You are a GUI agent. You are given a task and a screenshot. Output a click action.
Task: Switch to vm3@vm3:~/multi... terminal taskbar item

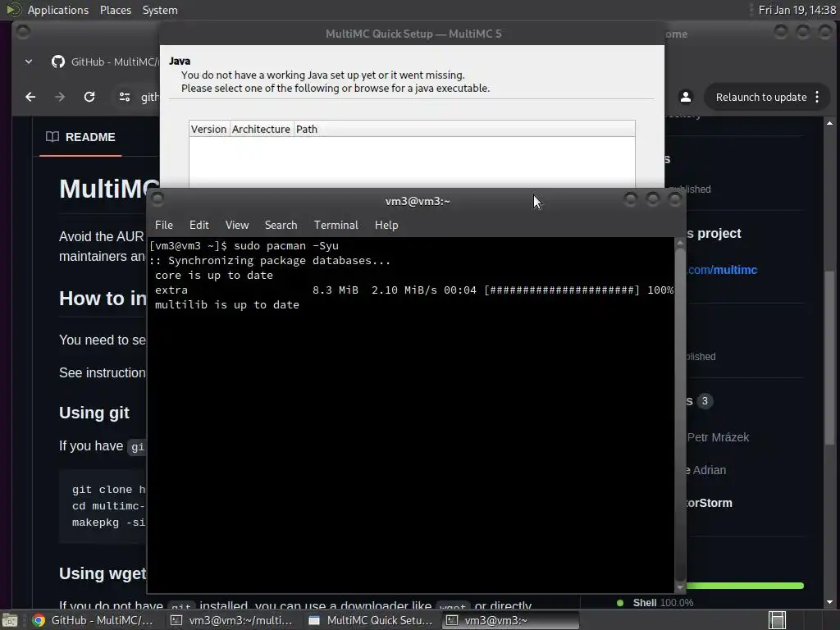231,620
